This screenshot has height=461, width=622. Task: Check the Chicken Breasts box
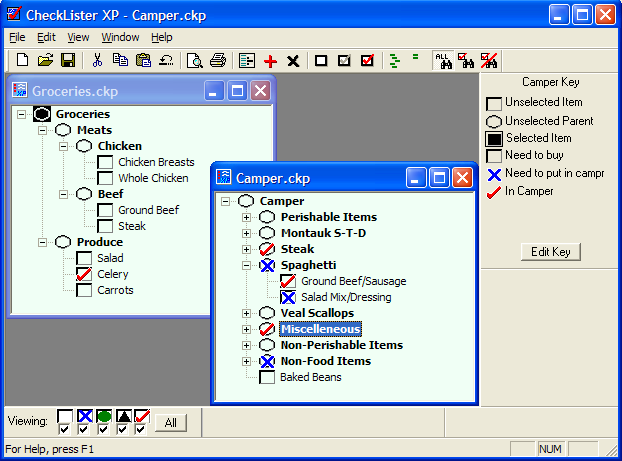pyautogui.click(x=105, y=162)
